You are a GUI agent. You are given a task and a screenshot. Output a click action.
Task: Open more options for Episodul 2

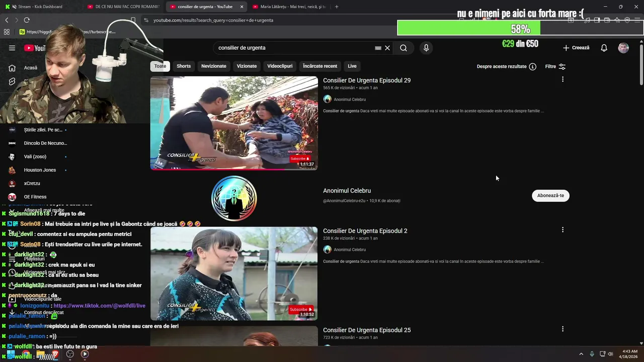click(562, 230)
